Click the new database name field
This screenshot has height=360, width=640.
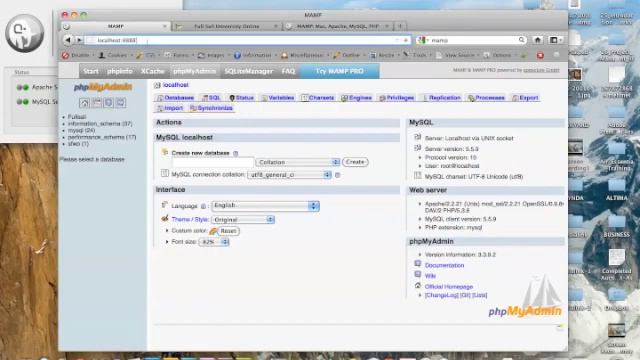[213, 162]
